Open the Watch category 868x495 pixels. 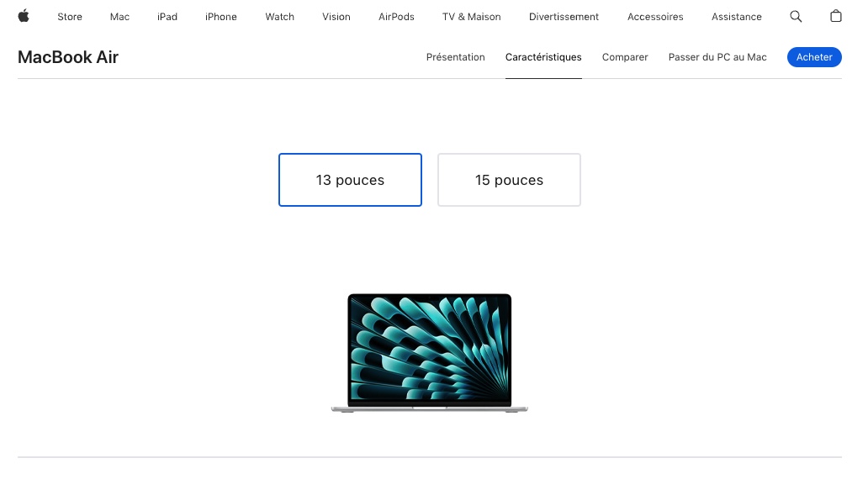[279, 16]
